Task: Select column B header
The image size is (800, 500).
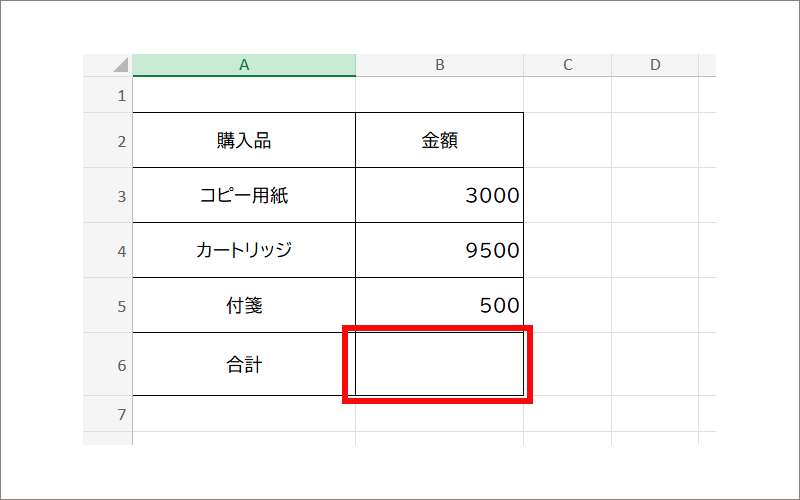Action: point(439,65)
